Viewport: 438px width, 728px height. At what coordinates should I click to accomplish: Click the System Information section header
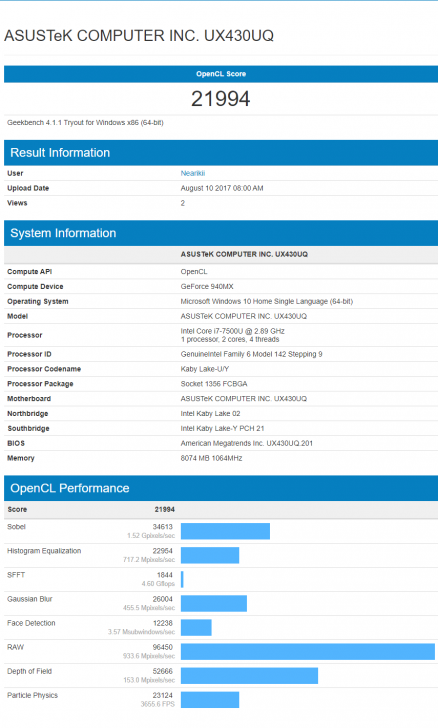(x=221, y=233)
